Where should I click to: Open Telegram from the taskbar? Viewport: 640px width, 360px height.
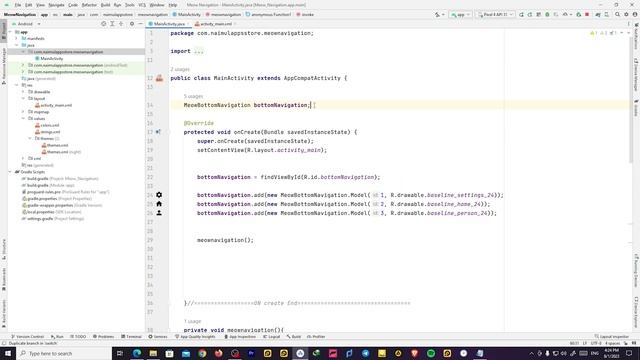click(x=365, y=353)
